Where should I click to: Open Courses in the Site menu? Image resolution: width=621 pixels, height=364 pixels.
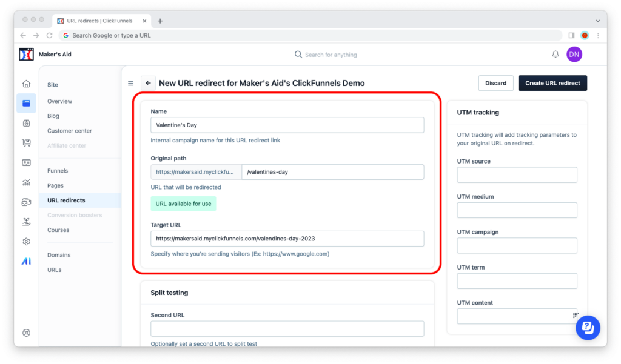pyautogui.click(x=58, y=230)
